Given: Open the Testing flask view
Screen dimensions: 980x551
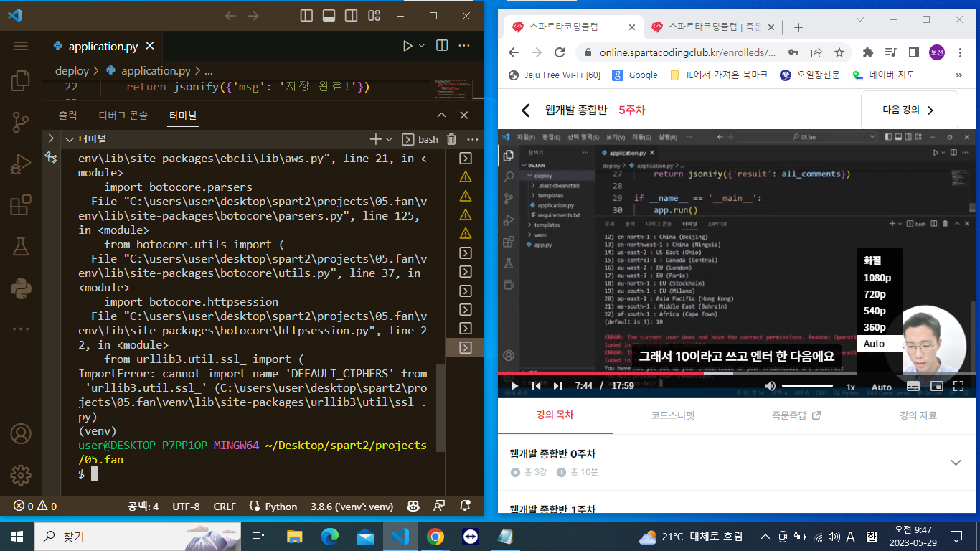Looking at the screenshot, I should coord(20,248).
